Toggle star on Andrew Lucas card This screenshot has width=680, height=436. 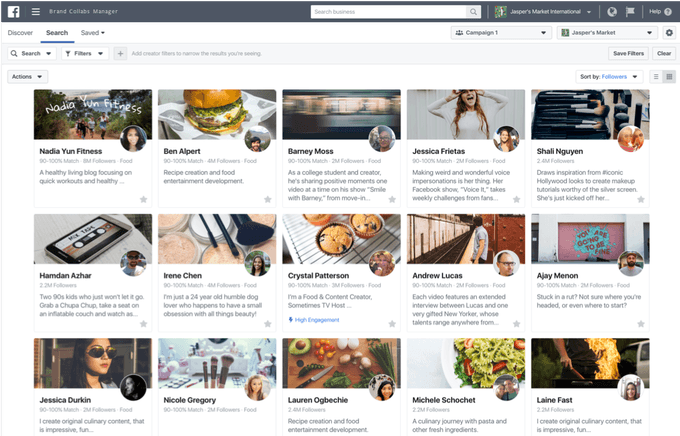click(517, 324)
